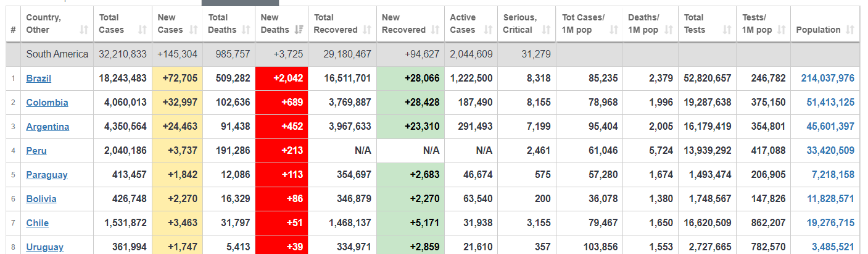Viewport: 868px width, 254px height.
Task: Click Chile total tests 16,620,509
Action: [708, 223]
